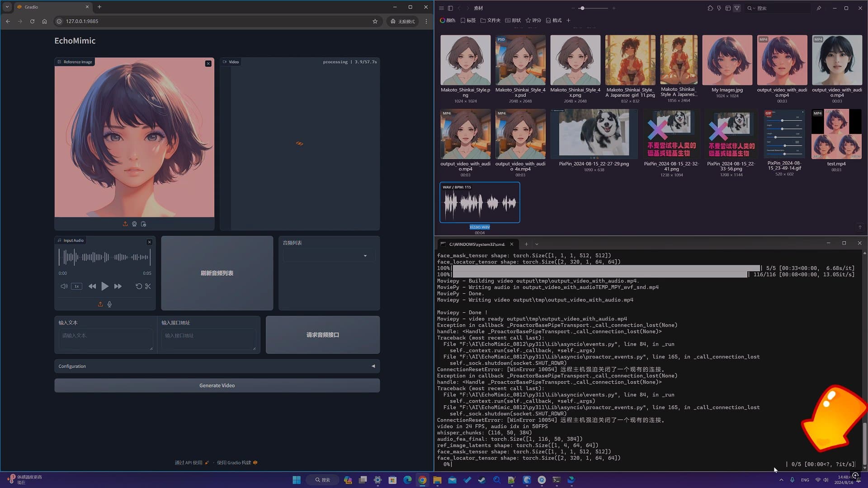Click the audio volume speaker icon
The width and height of the screenshot is (868, 488).
64,286
